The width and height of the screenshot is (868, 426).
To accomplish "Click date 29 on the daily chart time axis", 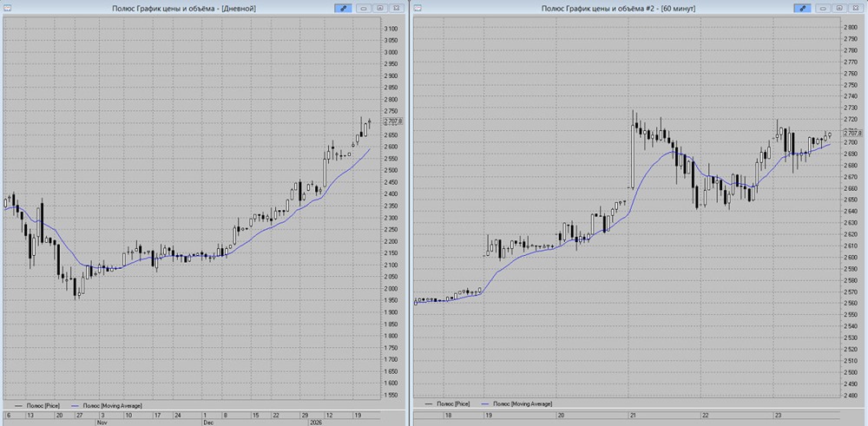I will [304, 415].
